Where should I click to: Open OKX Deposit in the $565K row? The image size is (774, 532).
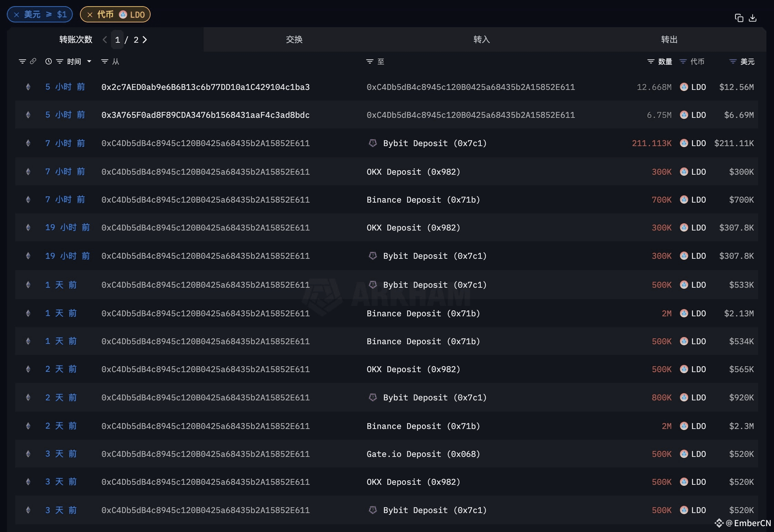(x=414, y=369)
